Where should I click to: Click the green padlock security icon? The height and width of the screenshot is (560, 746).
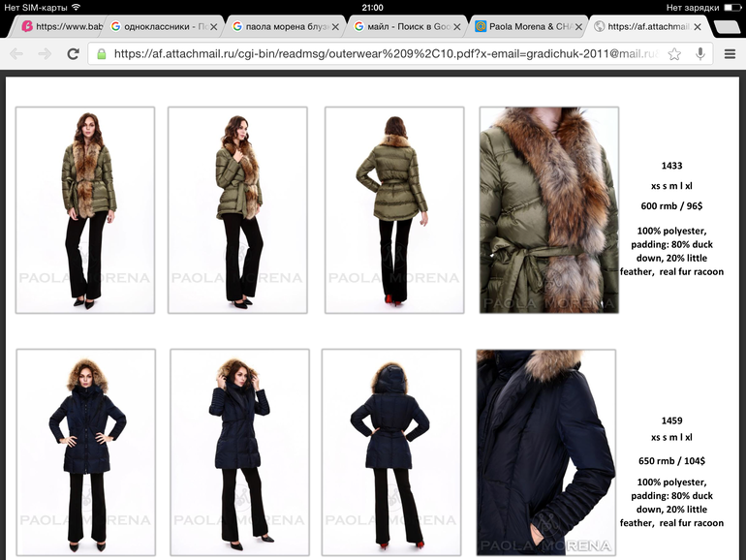[x=102, y=54]
